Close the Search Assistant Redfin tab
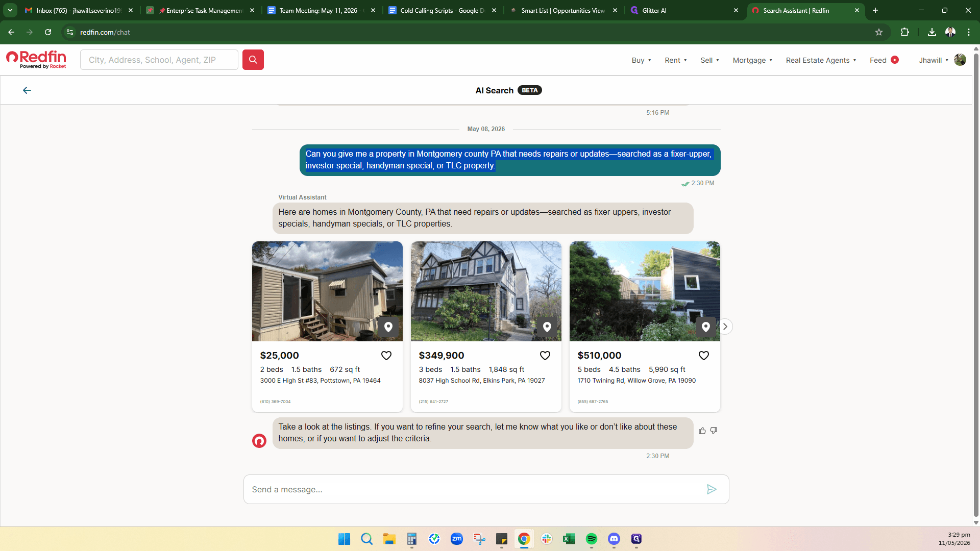This screenshot has height=551, width=980. coord(857,10)
